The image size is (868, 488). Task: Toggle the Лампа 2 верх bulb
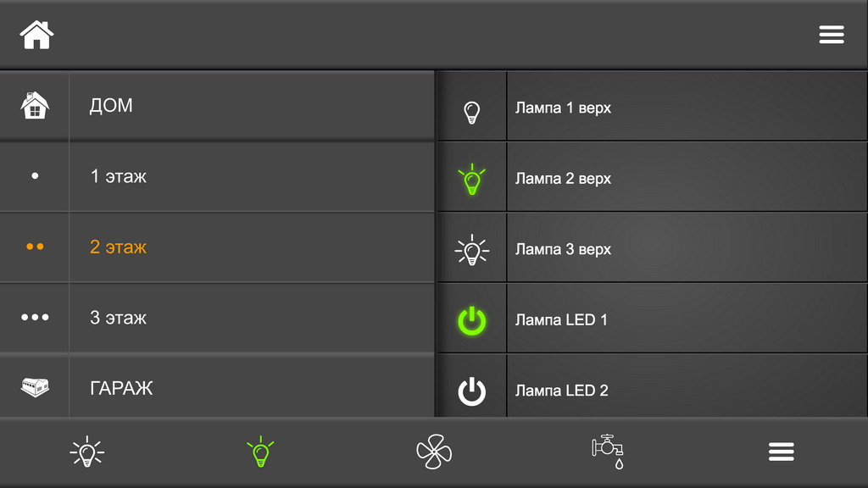[471, 180]
